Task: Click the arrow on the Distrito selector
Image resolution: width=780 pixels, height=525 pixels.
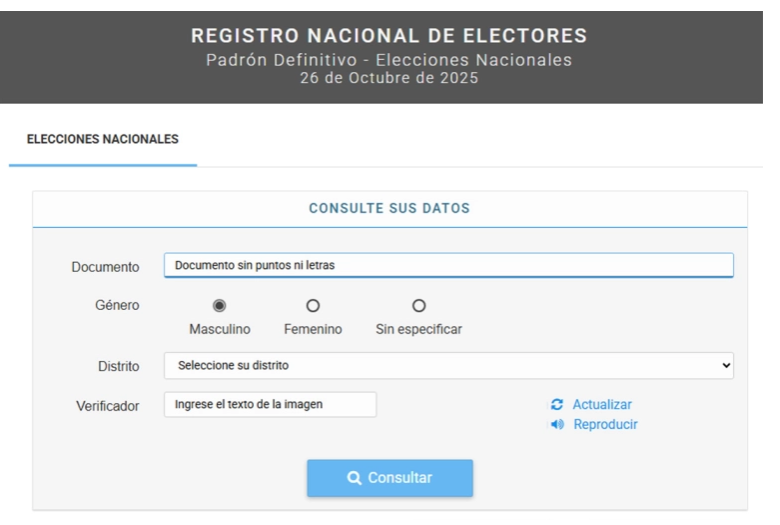Action: tap(726, 366)
